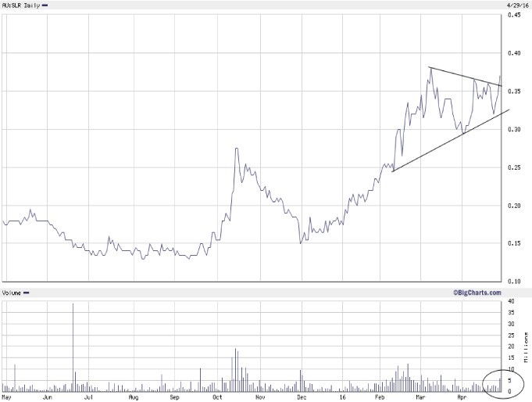532x402 pixels.
Task: Click the 0.10 price axis label
Action: click(x=515, y=281)
